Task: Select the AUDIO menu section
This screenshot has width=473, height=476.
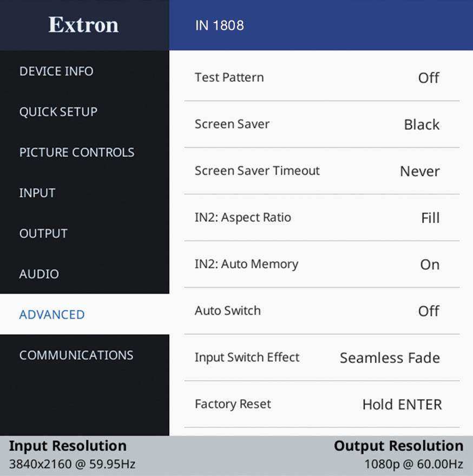Action: (40, 274)
